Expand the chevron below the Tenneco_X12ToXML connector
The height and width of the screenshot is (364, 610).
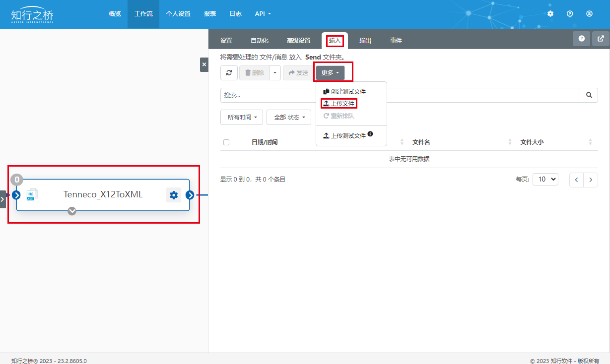click(x=72, y=211)
